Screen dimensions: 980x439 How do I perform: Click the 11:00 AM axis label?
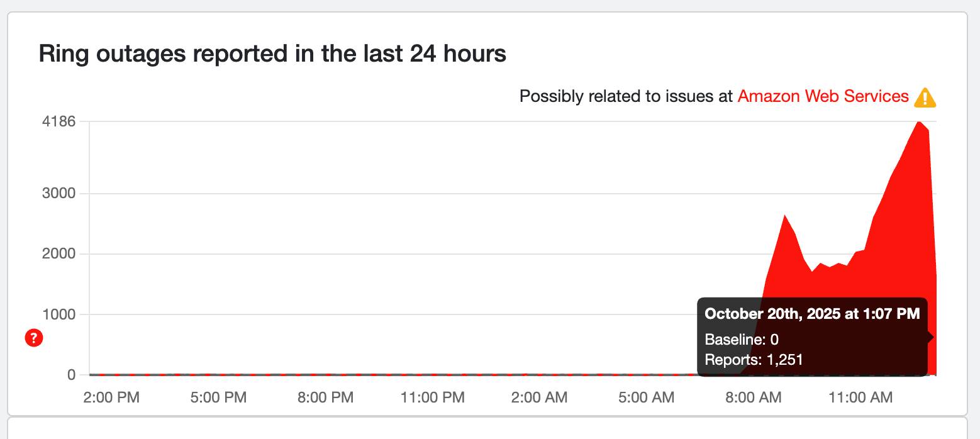click(862, 397)
